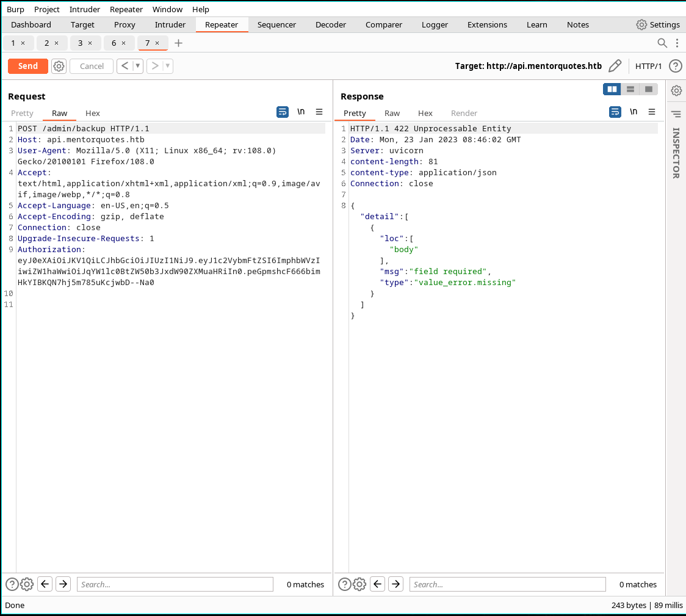Viewport: 686px width, 616px height.
Task: Toggle HTTP/1 protocol selector
Action: point(648,66)
